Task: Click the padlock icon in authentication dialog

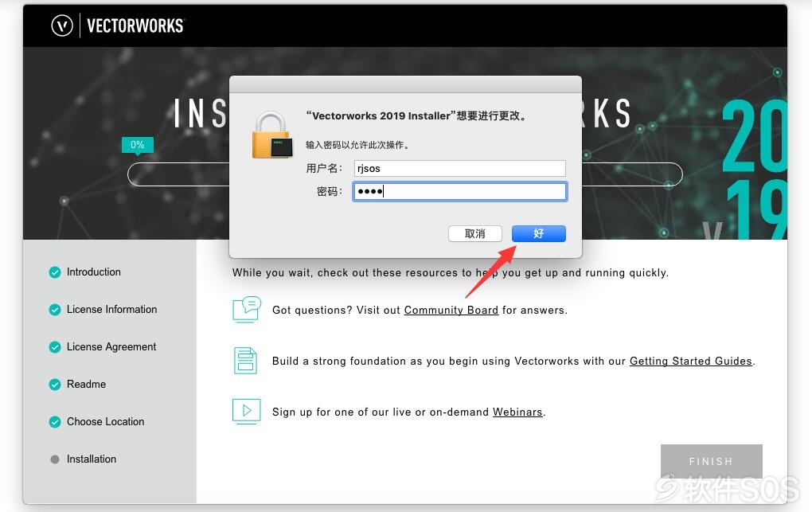Action: pos(272,135)
